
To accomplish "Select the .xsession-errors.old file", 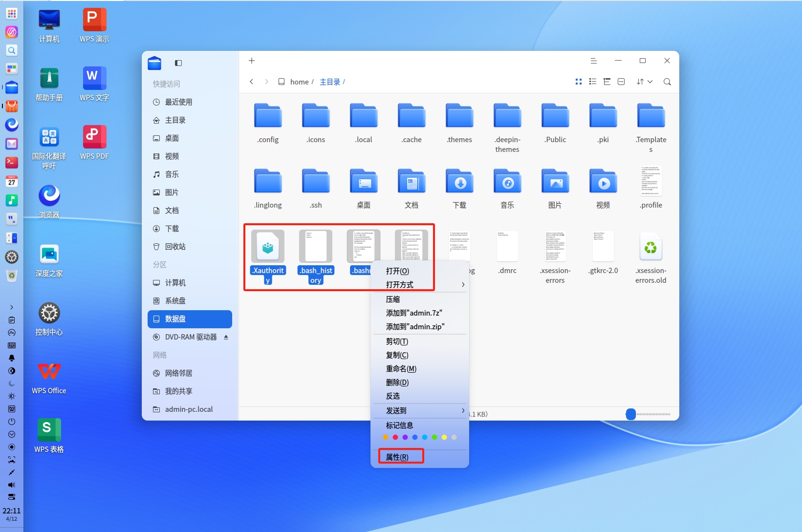I will 650,257.
